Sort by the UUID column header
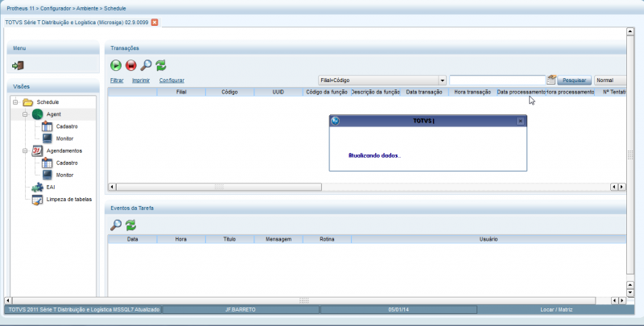 pos(278,92)
